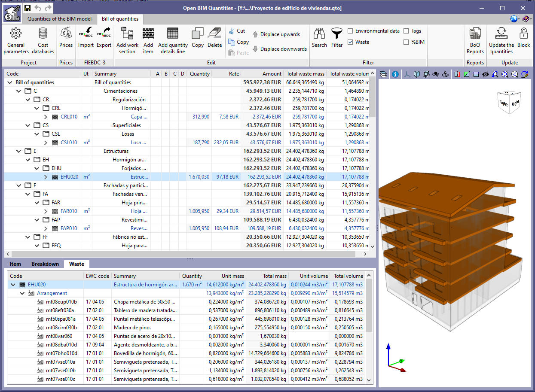This screenshot has height=392, width=535.
Task: Open the Breakdown tab
Action: (x=45, y=264)
